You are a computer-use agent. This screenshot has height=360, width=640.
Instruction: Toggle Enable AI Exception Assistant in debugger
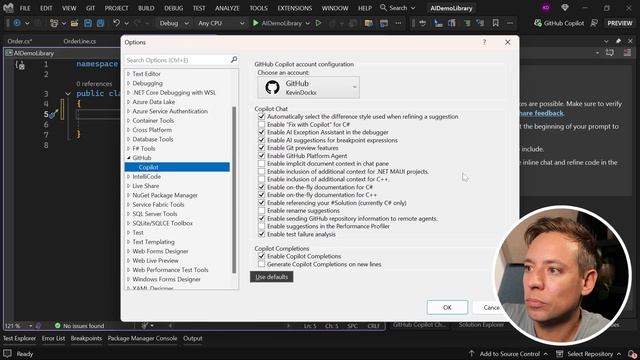[x=262, y=132]
